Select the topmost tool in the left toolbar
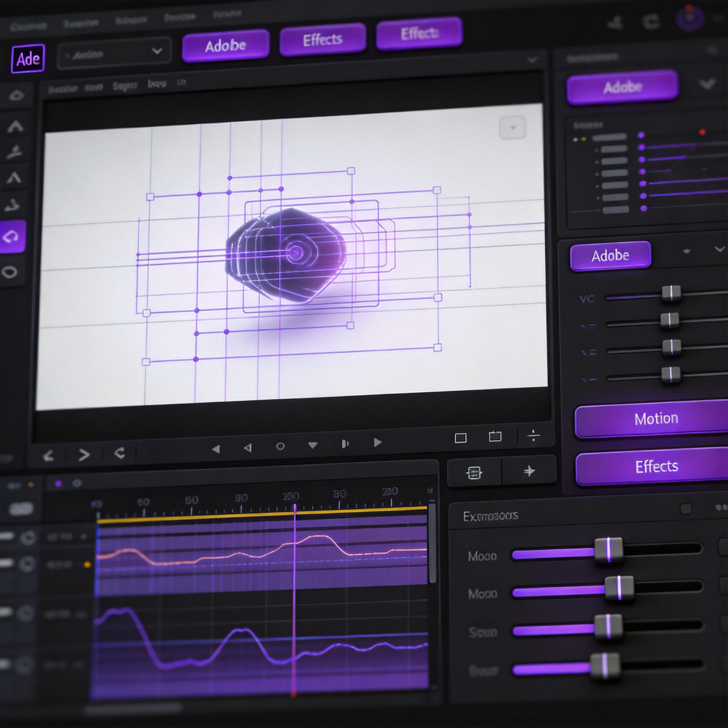 pyautogui.click(x=16, y=96)
